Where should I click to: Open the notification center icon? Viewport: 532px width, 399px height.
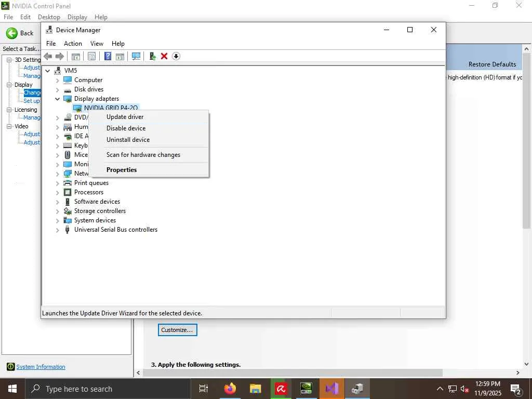click(516, 389)
